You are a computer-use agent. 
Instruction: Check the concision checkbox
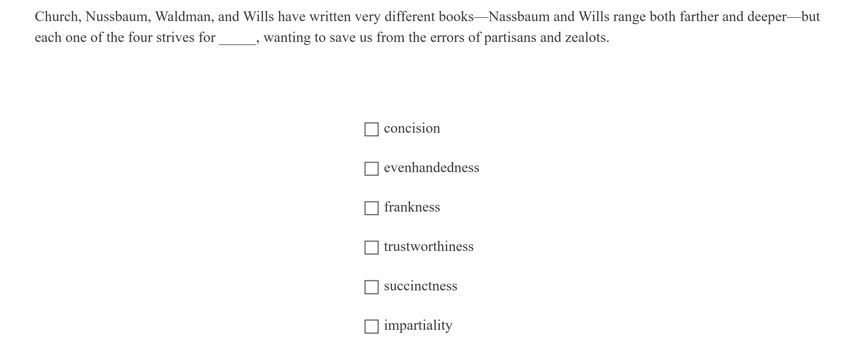pyautogui.click(x=372, y=129)
